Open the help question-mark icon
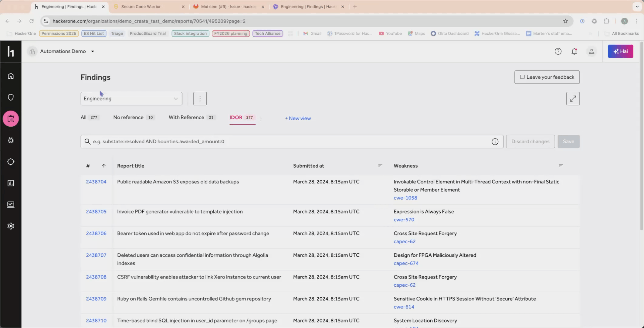Screen dimensions: 644x328 point(558,51)
